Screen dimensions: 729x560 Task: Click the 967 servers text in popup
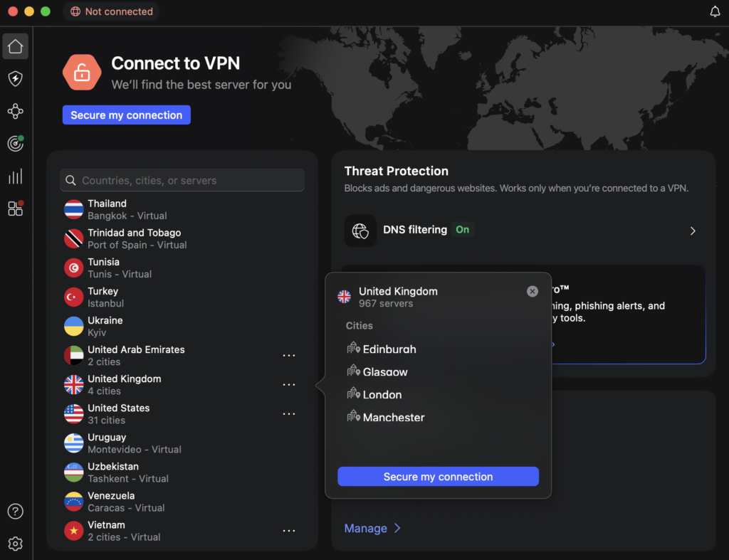[x=385, y=303]
